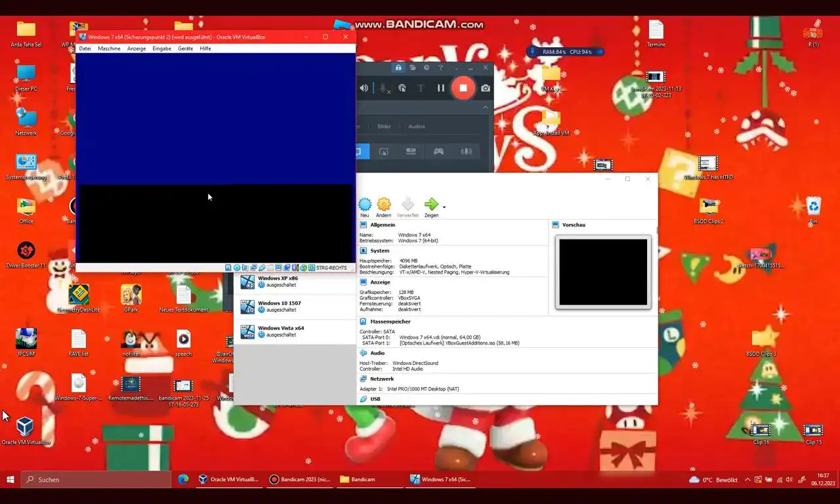Screen dimensions: 840x504
Task: Select screen recording mode in Bandicam
Action: pyautogui.click(x=363, y=152)
